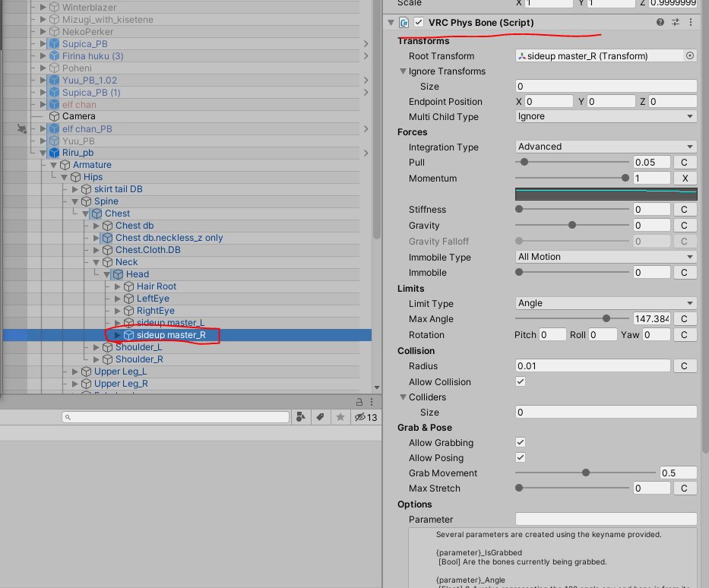Screen dimensions: 709x588
Task: Click the hierarchy vertical scrollbar thumb
Action: pyautogui.click(x=377, y=120)
